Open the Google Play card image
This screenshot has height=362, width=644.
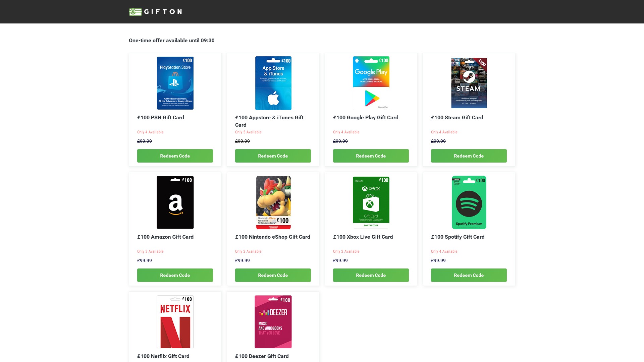pos(371,83)
